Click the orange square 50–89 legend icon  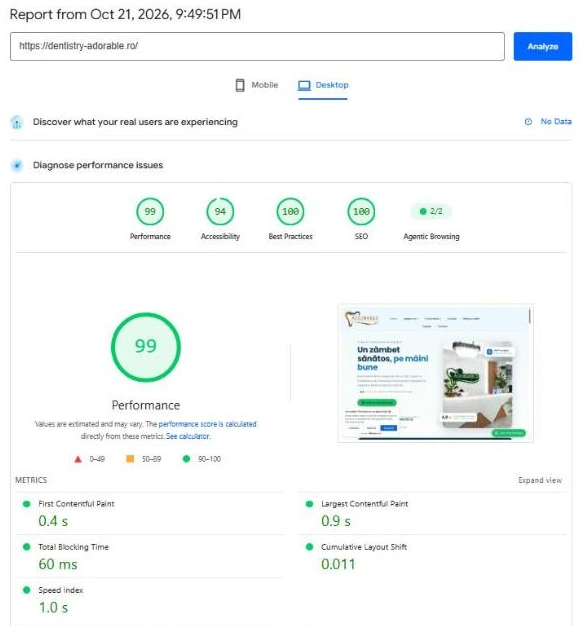[x=130, y=459]
